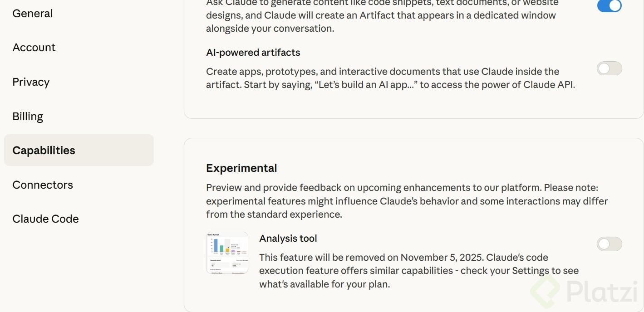Open the Claude Code settings section
The height and width of the screenshot is (312, 644).
point(45,219)
